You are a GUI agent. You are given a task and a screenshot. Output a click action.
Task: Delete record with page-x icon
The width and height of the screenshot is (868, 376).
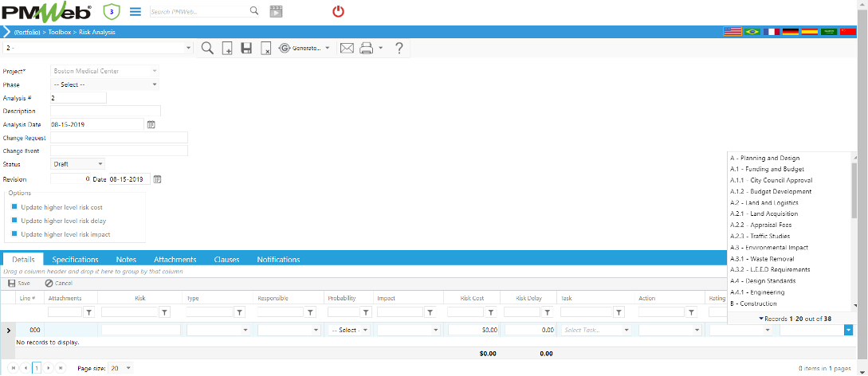tap(265, 48)
